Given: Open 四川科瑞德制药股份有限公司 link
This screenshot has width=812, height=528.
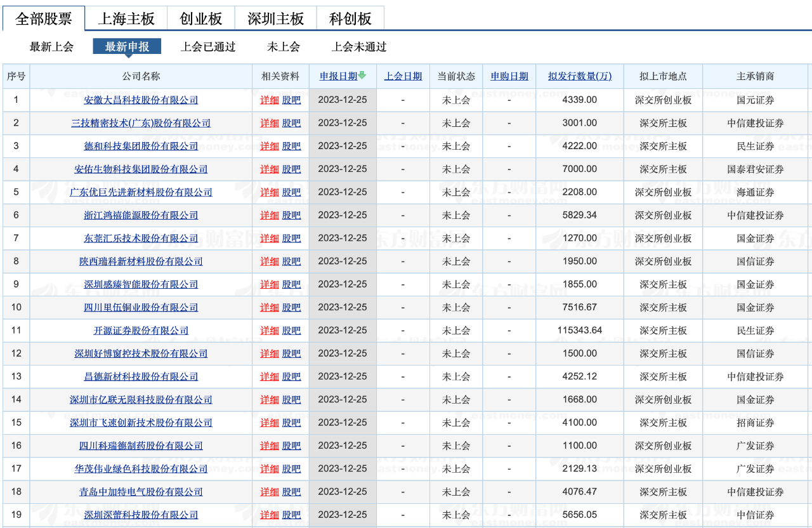Looking at the screenshot, I should coord(141,446).
